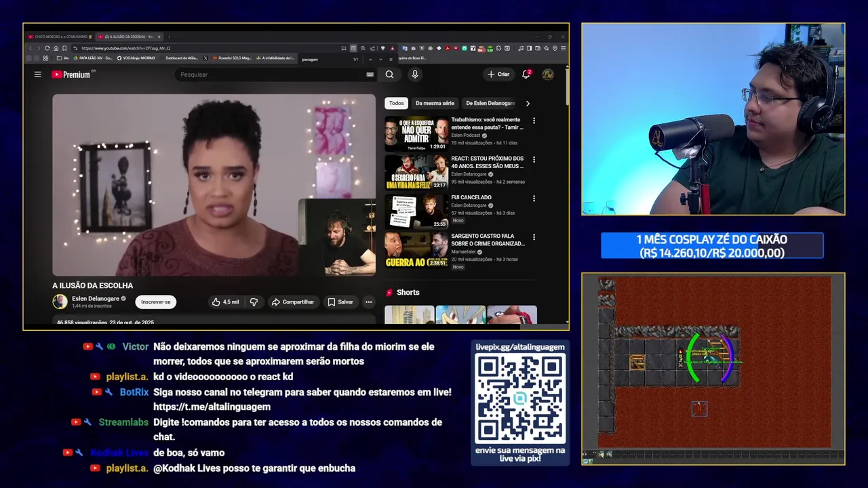Close the browser find-in-page bar
Image resolution: width=868 pixels, height=488 pixels.
click(x=391, y=60)
